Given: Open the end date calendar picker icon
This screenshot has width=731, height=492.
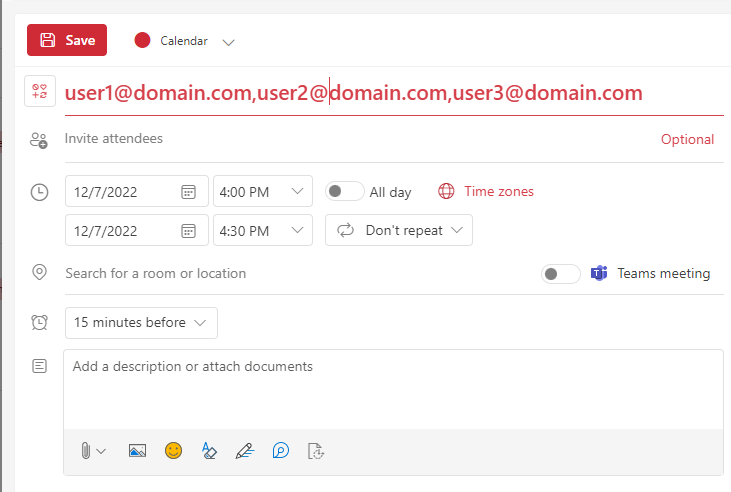Looking at the screenshot, I should point(188,231).
